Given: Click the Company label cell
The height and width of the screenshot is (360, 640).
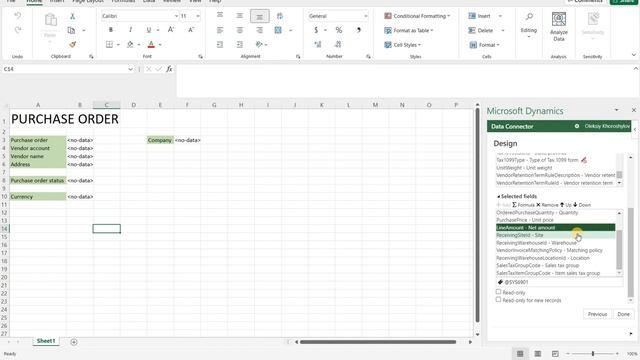Looking at the screenshot, I should [x=160, y=140].
